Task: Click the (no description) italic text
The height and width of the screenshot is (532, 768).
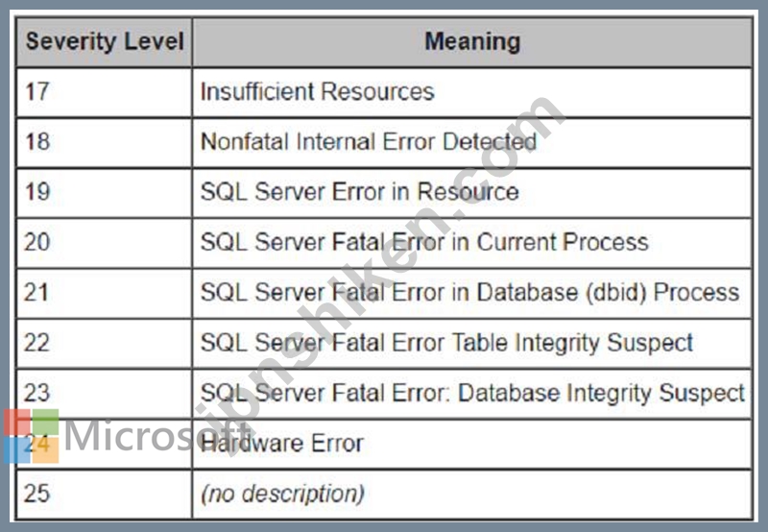Action: (x=282, y=494)
